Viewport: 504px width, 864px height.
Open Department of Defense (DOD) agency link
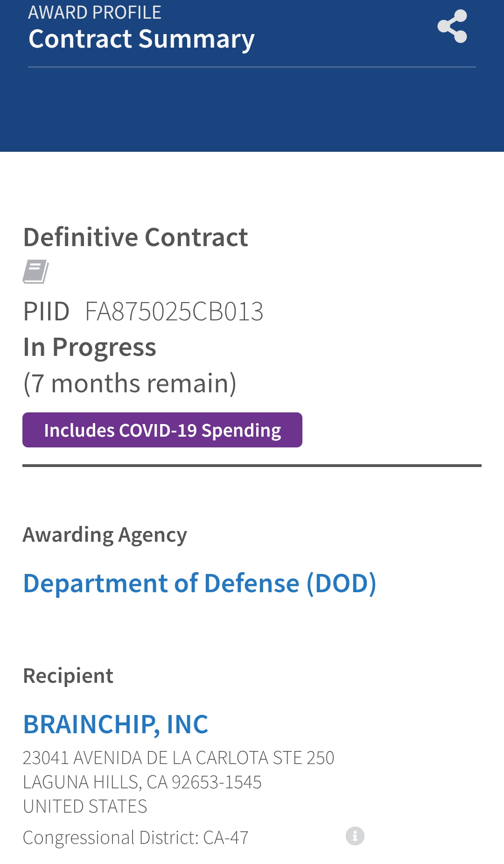coord(200,583)
